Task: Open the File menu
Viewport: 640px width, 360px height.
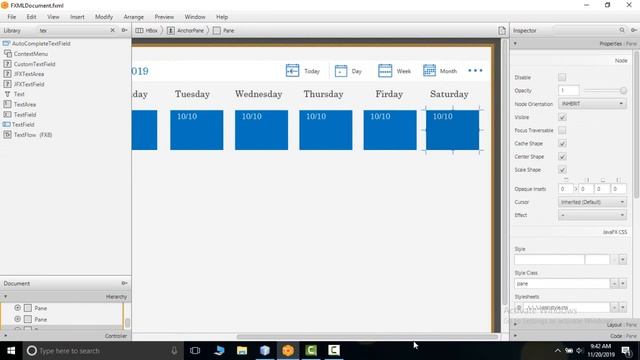Action: [12, 17]
